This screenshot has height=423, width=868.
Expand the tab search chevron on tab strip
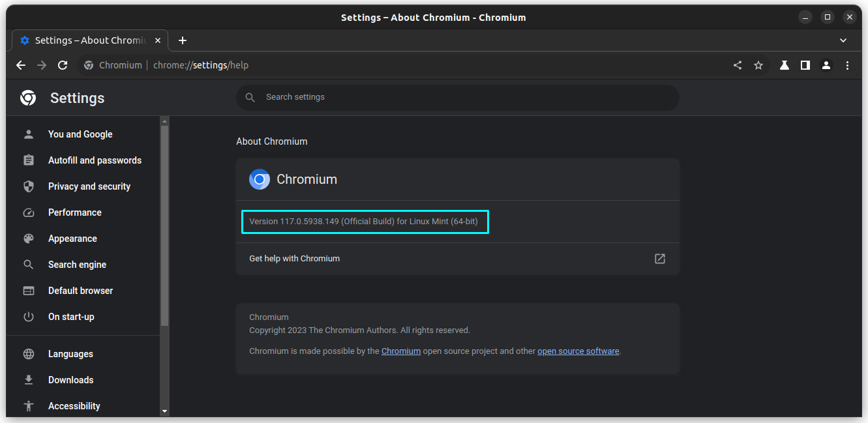coord(843,40)
